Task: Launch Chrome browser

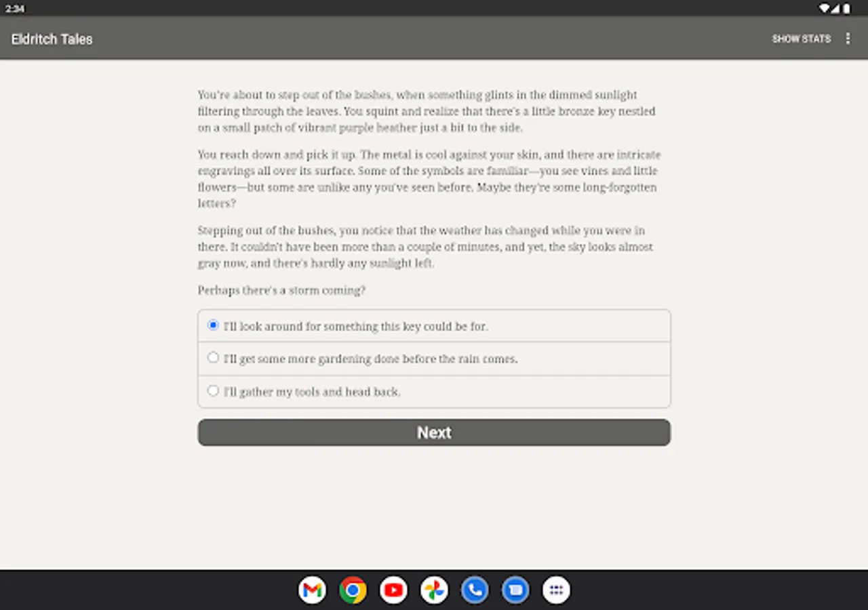Action: [x=353, y=590]
